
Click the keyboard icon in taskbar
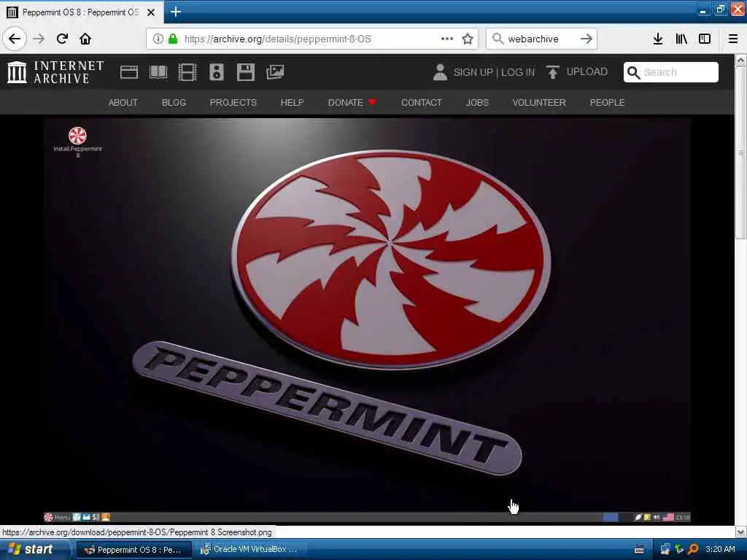(x=639, y=550)
